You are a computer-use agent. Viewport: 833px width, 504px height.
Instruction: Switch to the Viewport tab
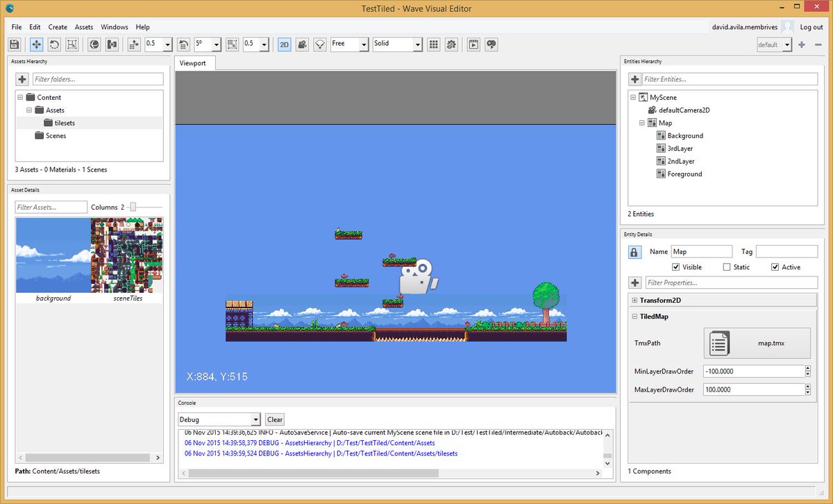(x=194, y=62)
